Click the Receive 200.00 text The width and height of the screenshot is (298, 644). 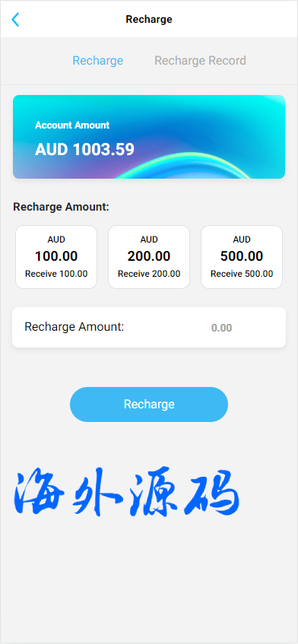(x=149, y=274)
